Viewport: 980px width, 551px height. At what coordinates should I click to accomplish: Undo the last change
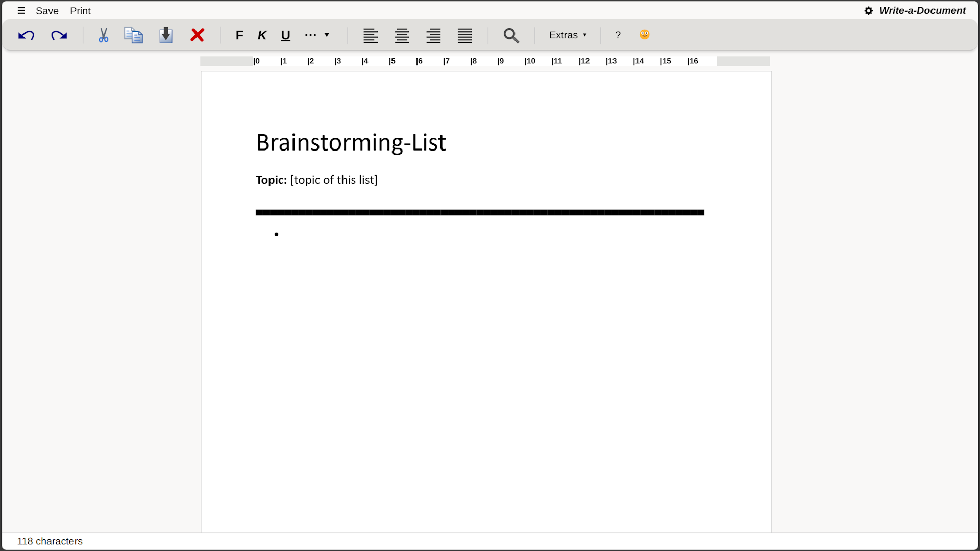point(26,35)
